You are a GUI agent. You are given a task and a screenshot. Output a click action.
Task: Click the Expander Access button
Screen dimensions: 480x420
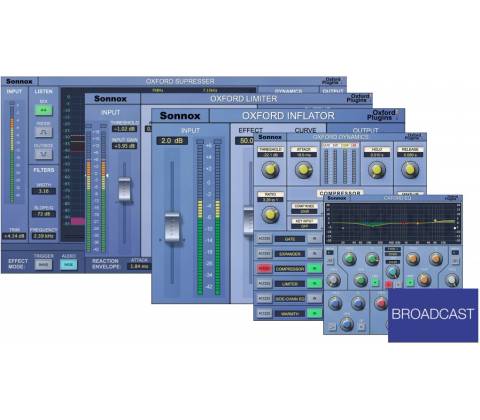[x=264, y=254]
